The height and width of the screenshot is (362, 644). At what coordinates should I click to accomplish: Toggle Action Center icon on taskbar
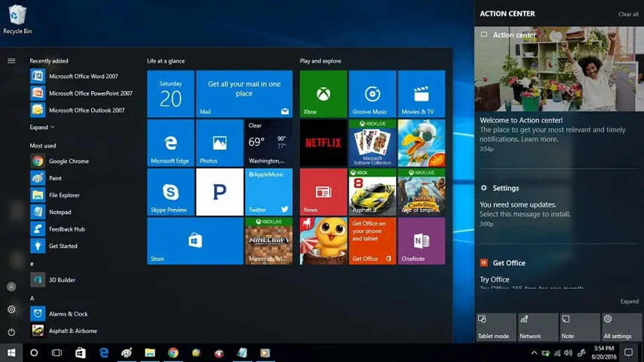coord(629,353)
